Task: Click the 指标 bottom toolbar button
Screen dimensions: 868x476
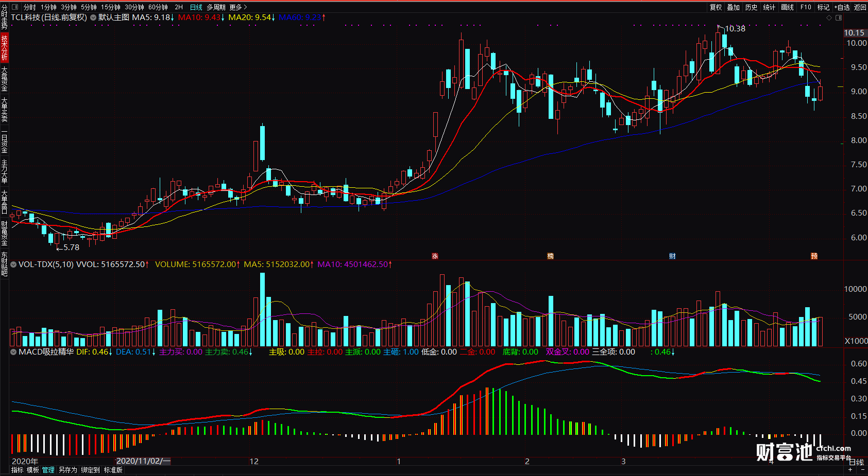Action: click(x=17, y=470)
